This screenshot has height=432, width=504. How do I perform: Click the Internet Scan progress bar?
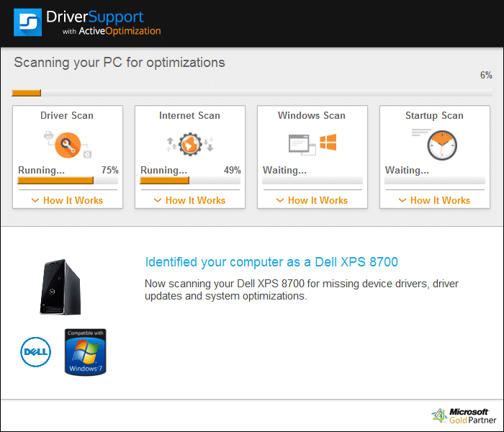click(190, 180)
